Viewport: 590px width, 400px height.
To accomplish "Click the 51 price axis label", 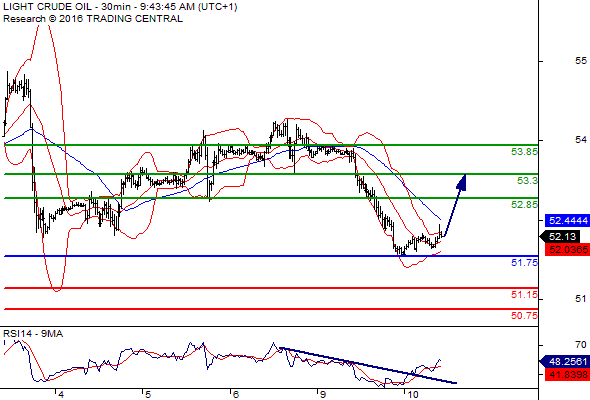I will tap(581, 299).
